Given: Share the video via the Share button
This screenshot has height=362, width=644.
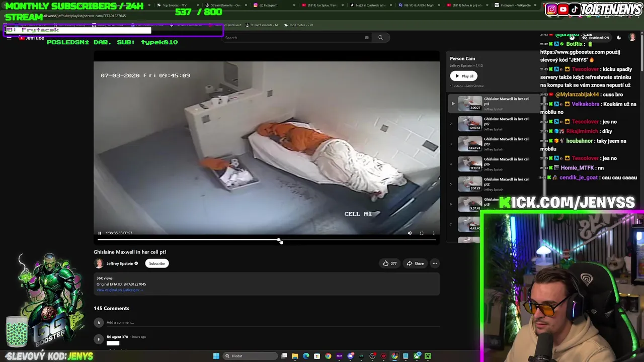Looking at the screenshot, I should [x=416, y=263].
